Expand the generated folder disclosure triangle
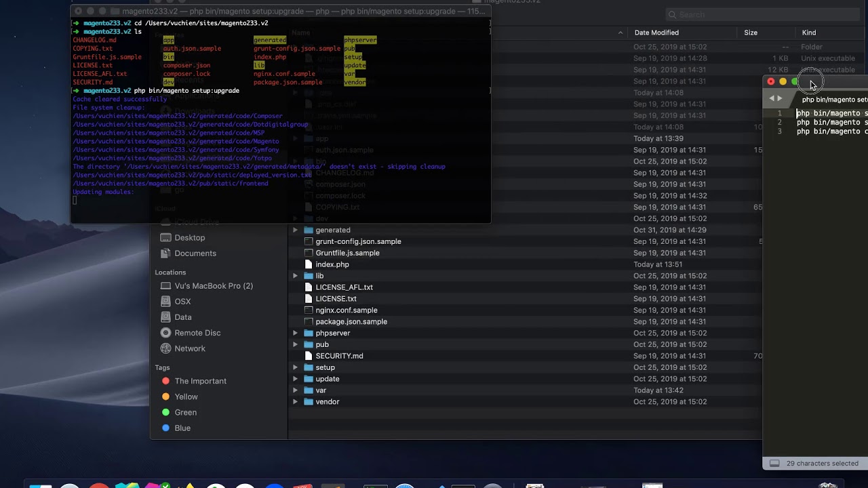868x488 pixels. tap(295, 230)
